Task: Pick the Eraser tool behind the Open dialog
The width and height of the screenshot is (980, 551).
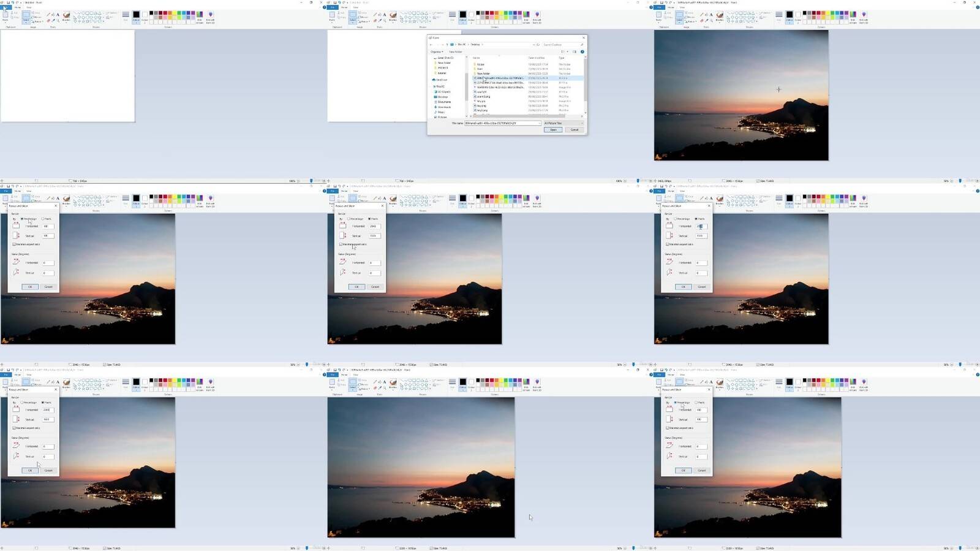Action: pos(375,20)
